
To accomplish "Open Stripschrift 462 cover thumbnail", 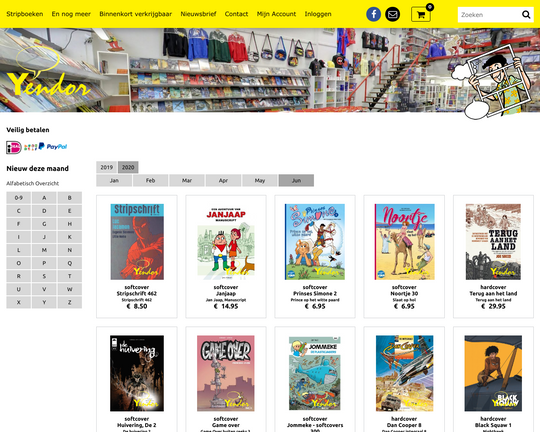I will pos(137,241).
